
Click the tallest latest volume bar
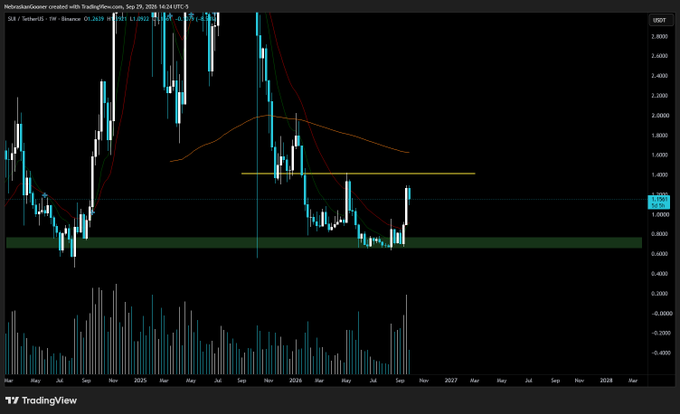406,334
